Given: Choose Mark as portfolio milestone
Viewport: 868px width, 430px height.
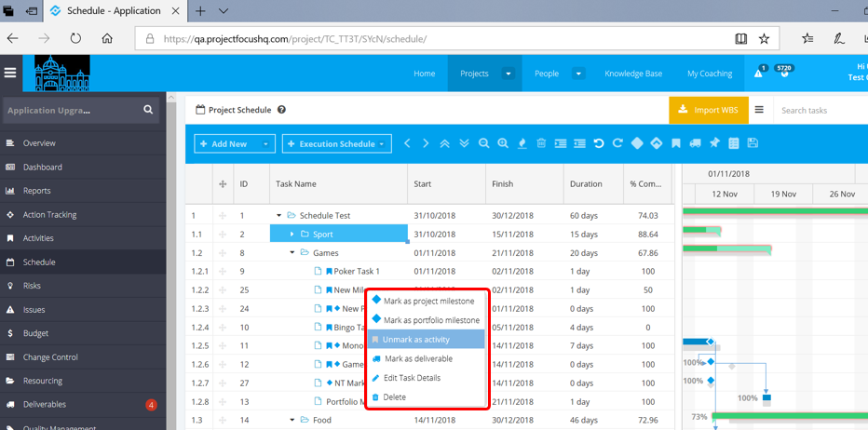Looking at the screenshot, I should 426,320.
